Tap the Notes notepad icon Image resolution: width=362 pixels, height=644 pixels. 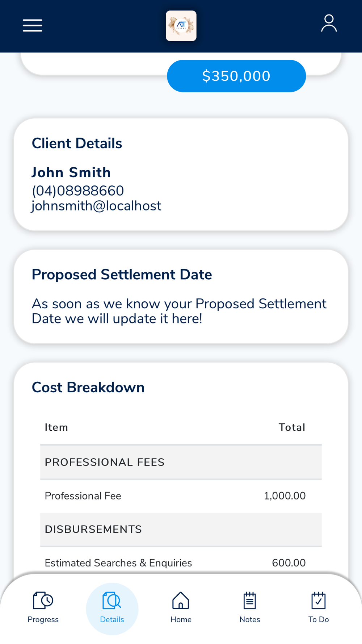(x=250, y=601)
